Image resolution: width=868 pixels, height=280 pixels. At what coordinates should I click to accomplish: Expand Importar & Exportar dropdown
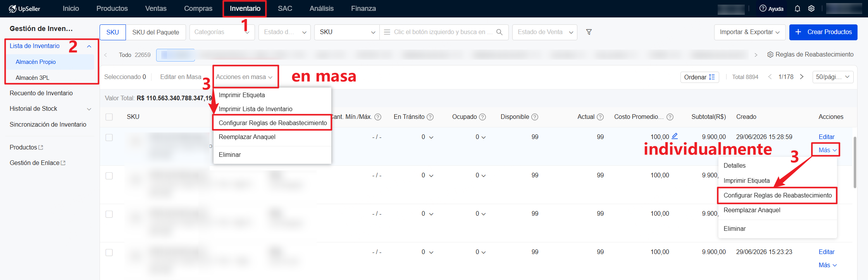(x=750, y=32)
